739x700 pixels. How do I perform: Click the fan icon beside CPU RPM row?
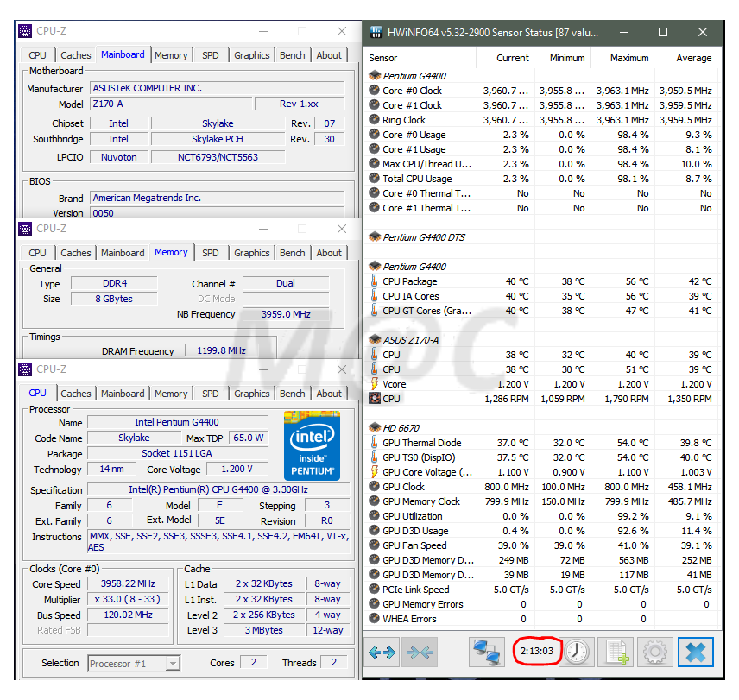374,399
